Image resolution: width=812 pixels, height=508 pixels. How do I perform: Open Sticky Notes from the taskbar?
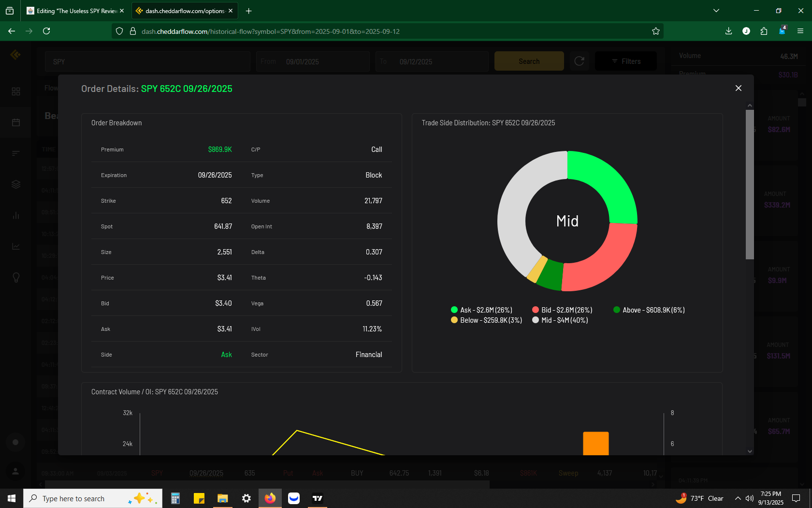click(x=199, y=498)
